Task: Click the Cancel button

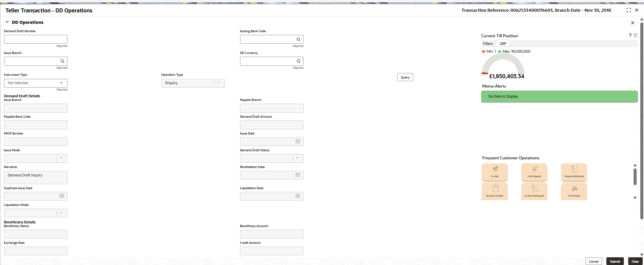Action: pos(594,261)
